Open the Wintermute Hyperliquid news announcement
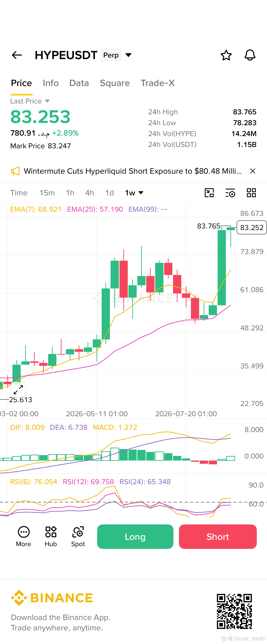The width and height of the screenshot is (267, 644). click(x=133, y=171)
